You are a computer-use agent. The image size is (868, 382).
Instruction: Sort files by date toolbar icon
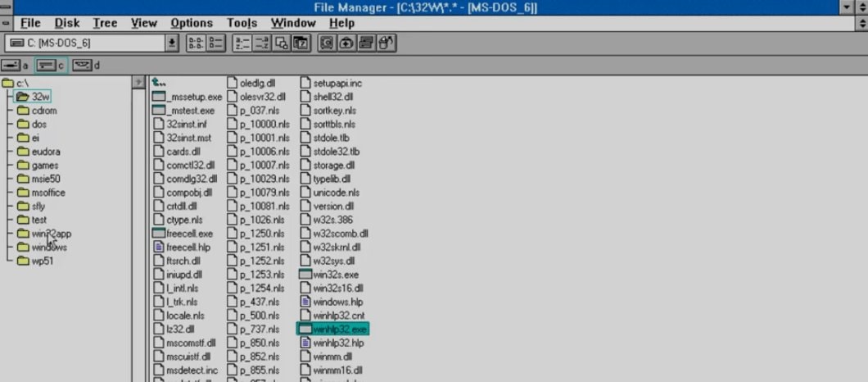click(x=301, y=43)
